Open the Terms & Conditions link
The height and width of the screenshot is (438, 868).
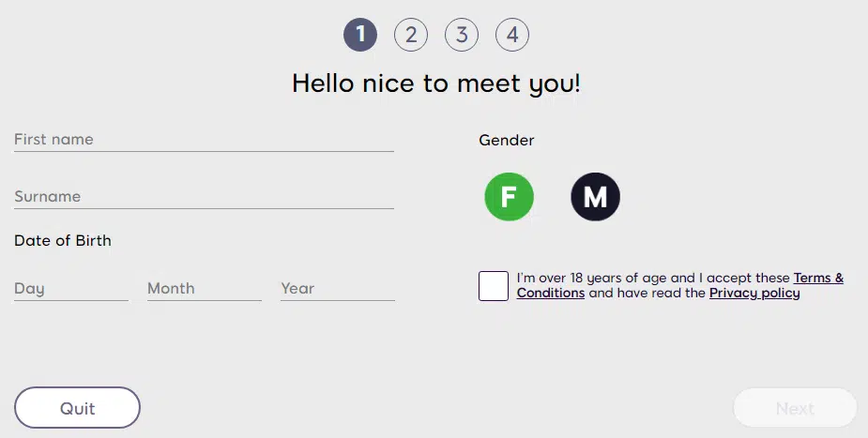tap(818, 278)
